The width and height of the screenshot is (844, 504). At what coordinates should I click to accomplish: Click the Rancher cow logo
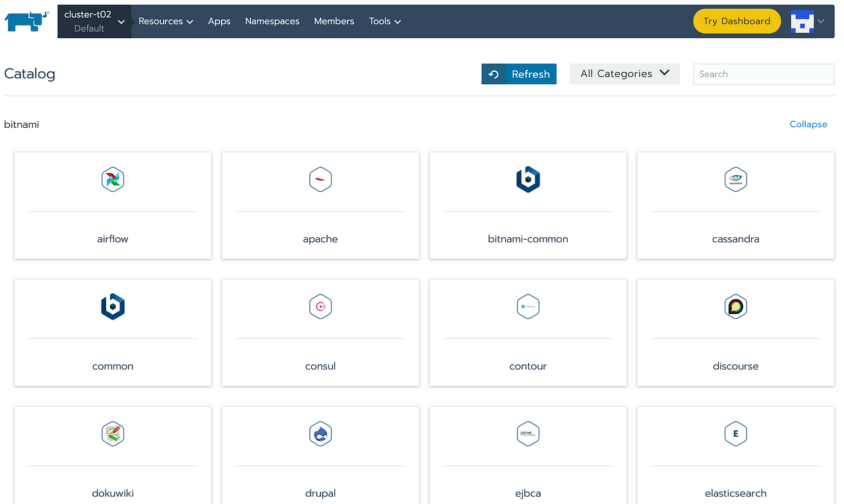point(27,21)
